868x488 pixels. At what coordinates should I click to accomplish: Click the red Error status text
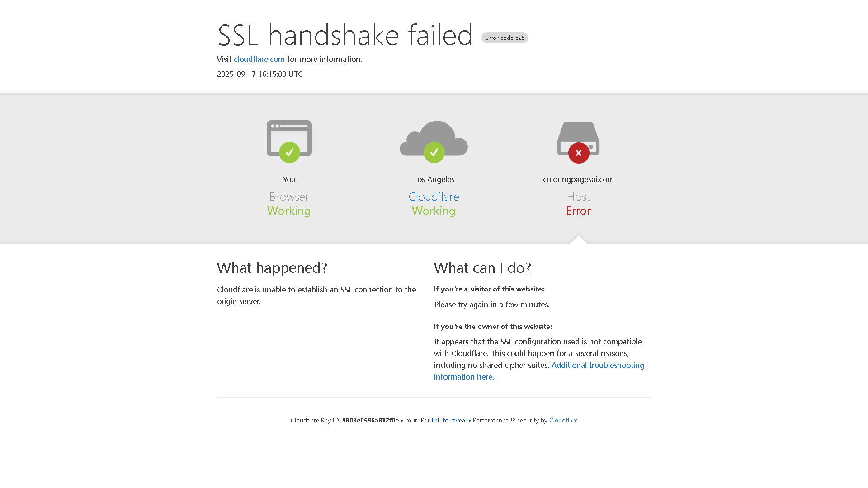(578, 211)
